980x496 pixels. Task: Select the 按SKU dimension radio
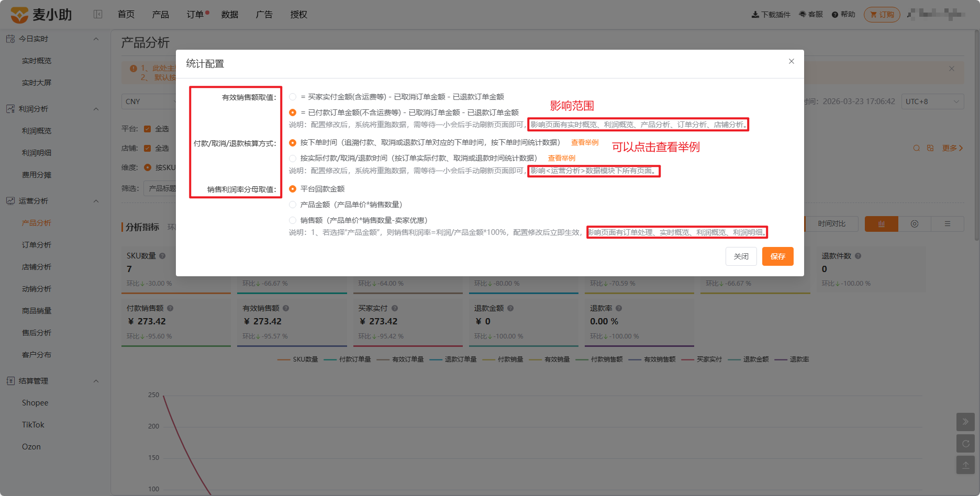(x=148, y=167)
